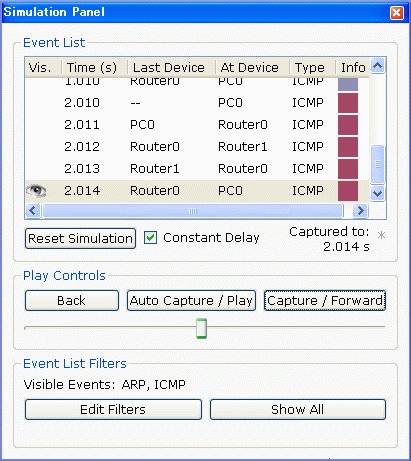
Task: Toggle the Constant Delay checkbox
Action: (x=150, y=238)
